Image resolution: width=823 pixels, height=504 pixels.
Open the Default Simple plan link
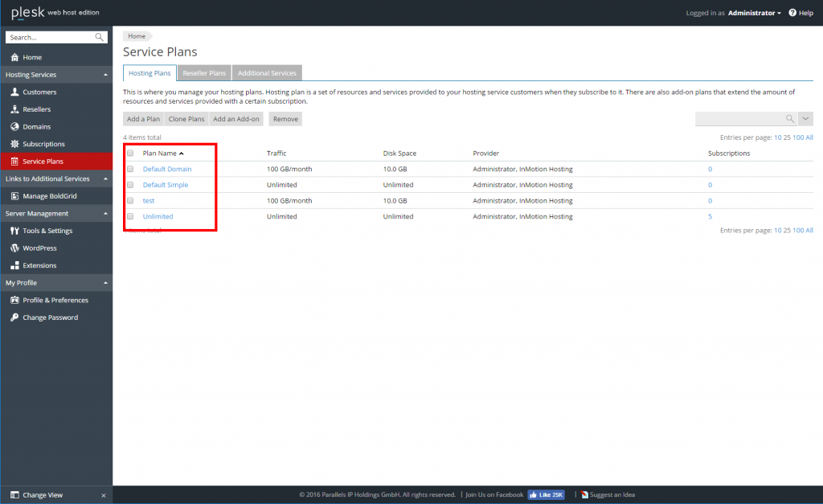tap(166, 185)
